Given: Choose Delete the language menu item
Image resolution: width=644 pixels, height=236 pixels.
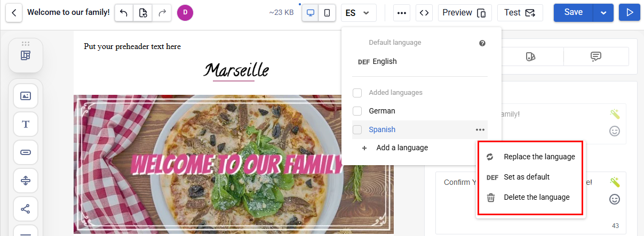Looking at the screenshot, I should point(531,197).
